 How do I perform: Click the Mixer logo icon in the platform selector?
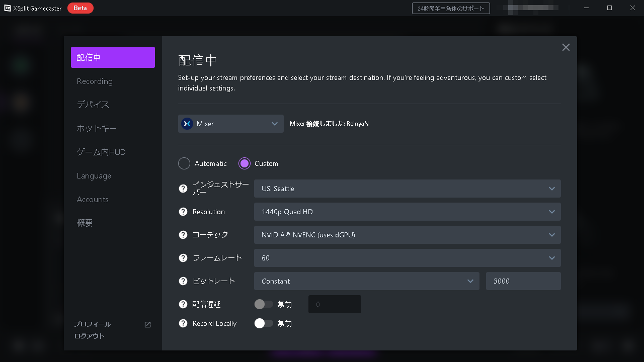[x=187, y=124]
